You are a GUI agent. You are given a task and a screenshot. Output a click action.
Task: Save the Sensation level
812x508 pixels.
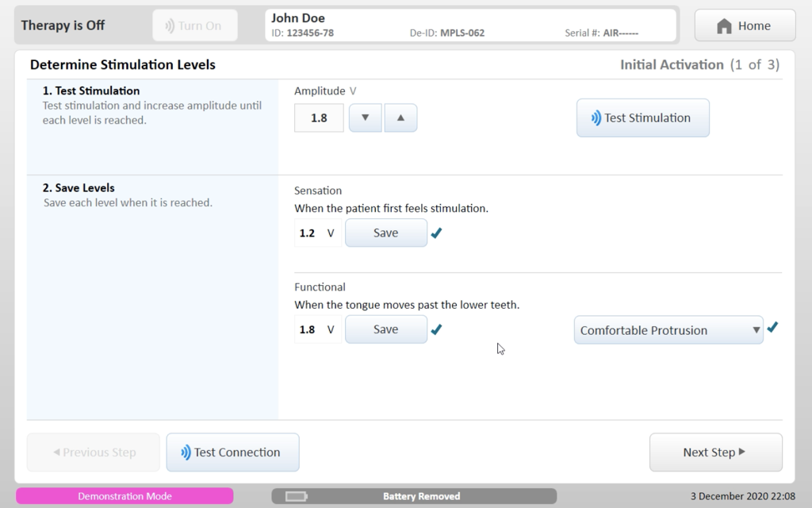(386, 233)
